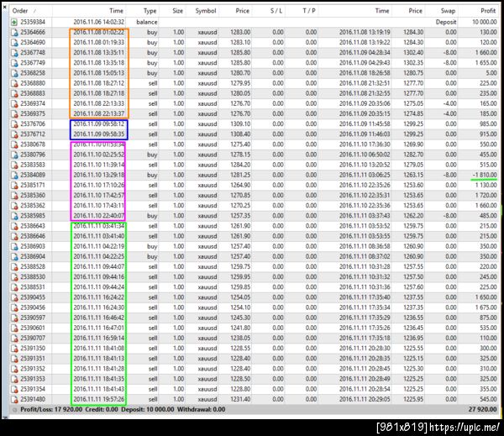Click the order icon next to 25391350
504x436 pixels.
(14, 349)
